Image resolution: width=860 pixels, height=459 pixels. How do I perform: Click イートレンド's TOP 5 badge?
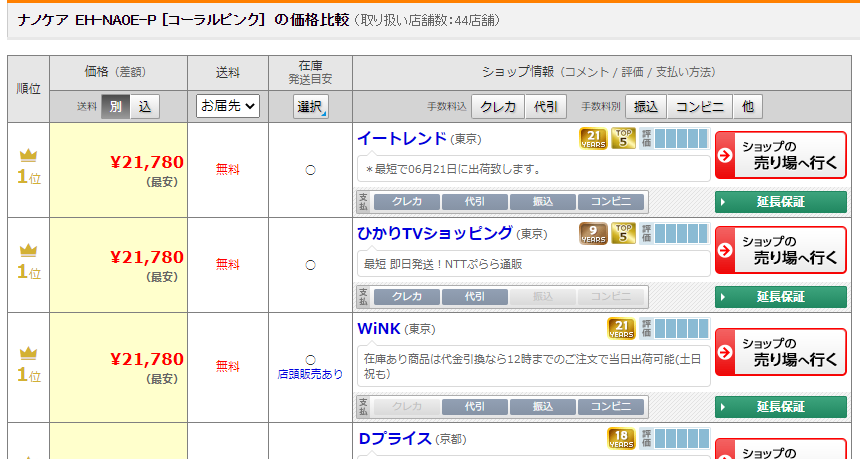pyautogui.click(x=623, y=138)
